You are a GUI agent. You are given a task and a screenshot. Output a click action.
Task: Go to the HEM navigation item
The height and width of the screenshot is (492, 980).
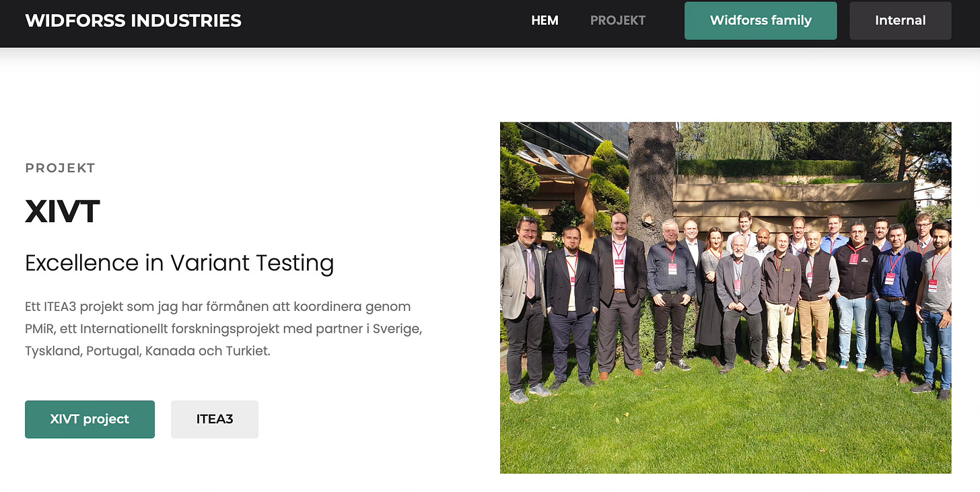545,20
